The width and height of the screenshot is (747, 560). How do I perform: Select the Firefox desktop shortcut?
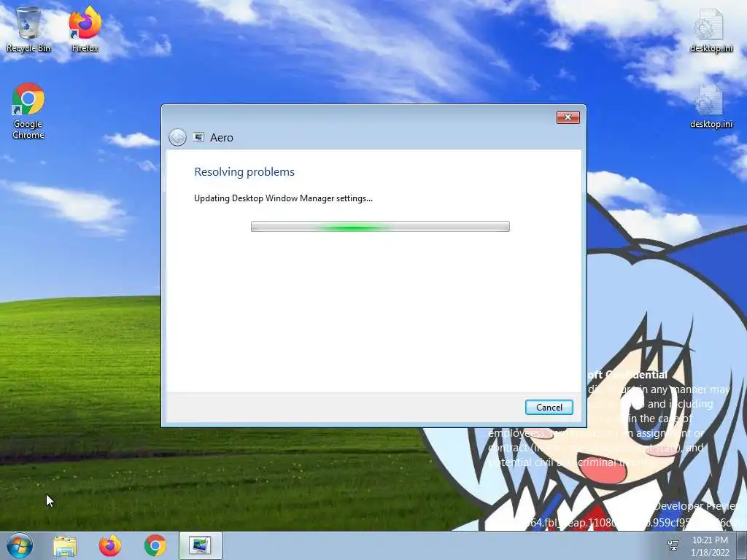pyautogui.click(x=85, y=29)
